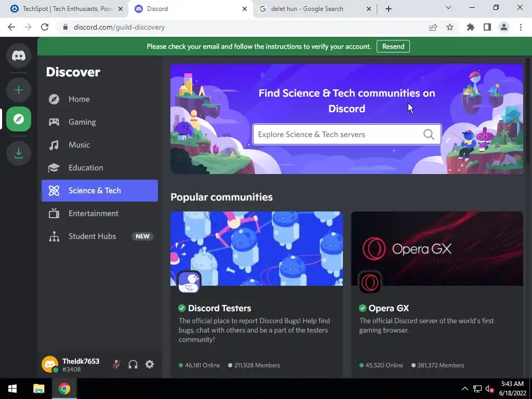Open Chrome side panel icon
The image size is (532, 399).
[487, 27]
